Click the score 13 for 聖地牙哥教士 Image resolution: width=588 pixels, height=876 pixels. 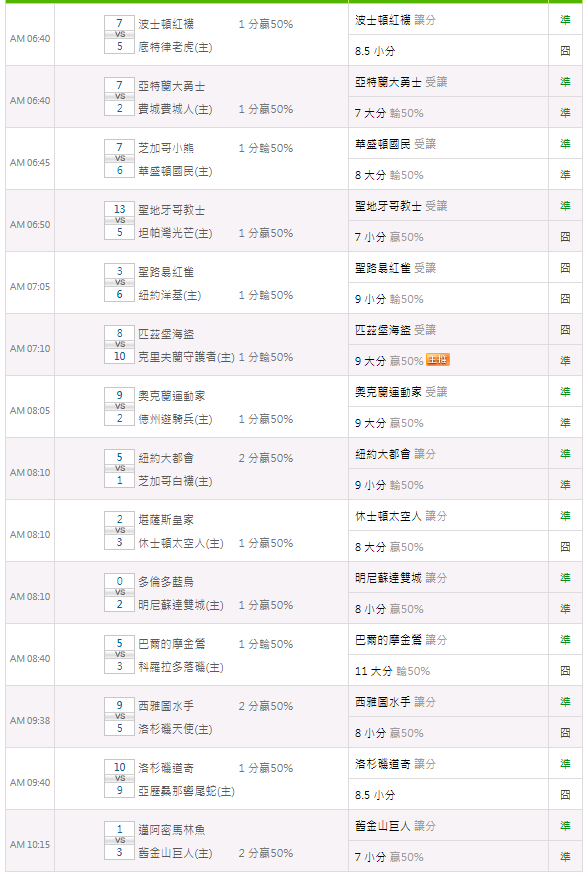click(x=120, y=209)
